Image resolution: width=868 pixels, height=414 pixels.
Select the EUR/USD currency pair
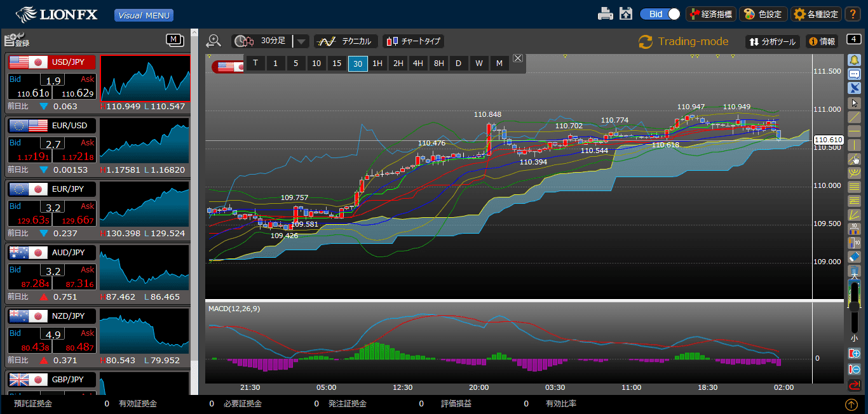coord(51,126)
